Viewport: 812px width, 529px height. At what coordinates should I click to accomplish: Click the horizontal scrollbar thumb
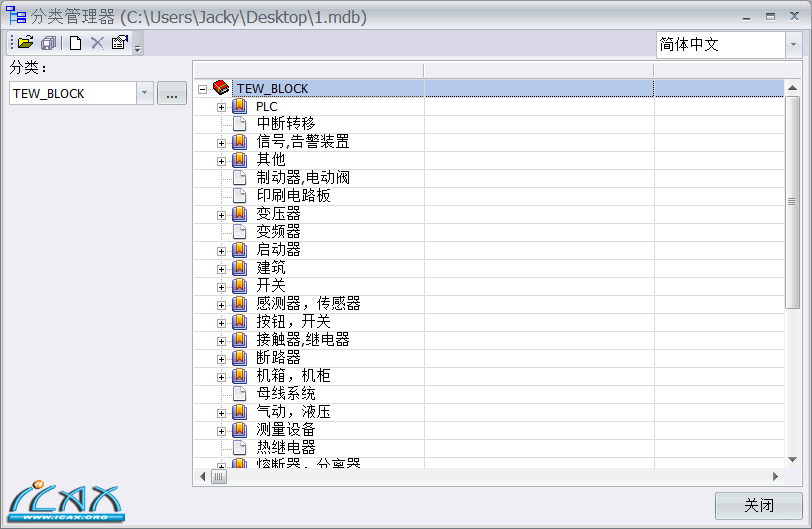coord(219,477)
